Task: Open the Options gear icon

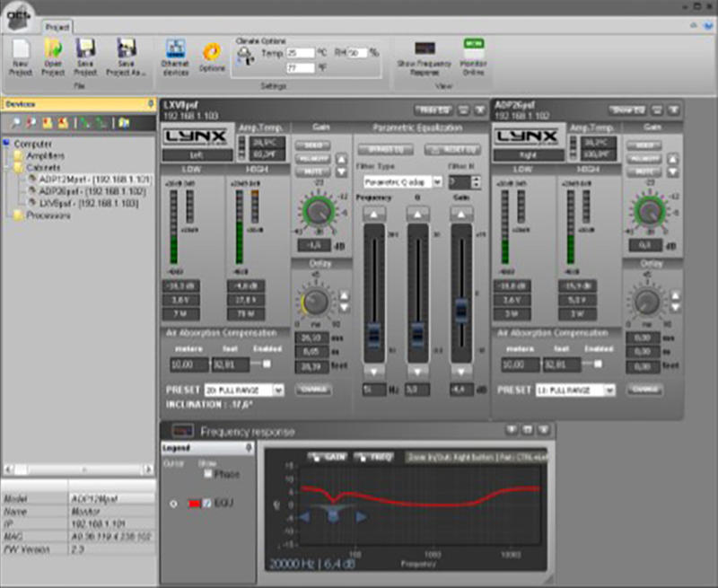Action: (212, 53)
